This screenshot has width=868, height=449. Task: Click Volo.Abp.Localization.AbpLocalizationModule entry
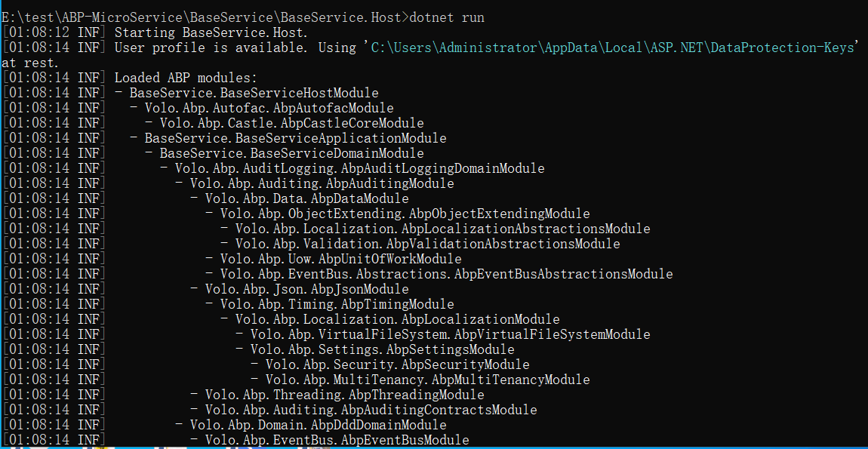click(398, 319)
